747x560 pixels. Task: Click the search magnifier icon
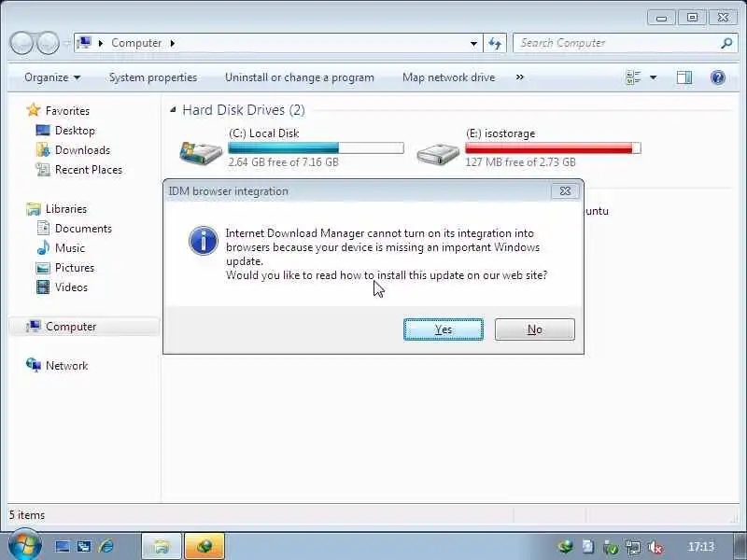pyautogui.click(x=726, y=43)
